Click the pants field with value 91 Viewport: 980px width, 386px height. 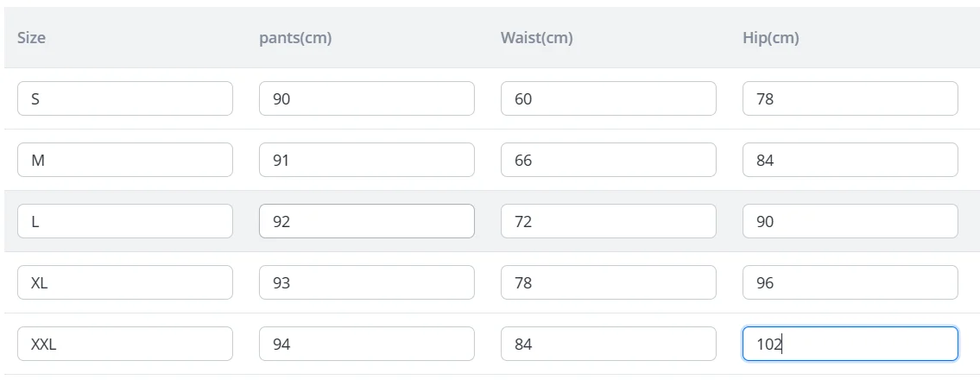coord(366,160)
